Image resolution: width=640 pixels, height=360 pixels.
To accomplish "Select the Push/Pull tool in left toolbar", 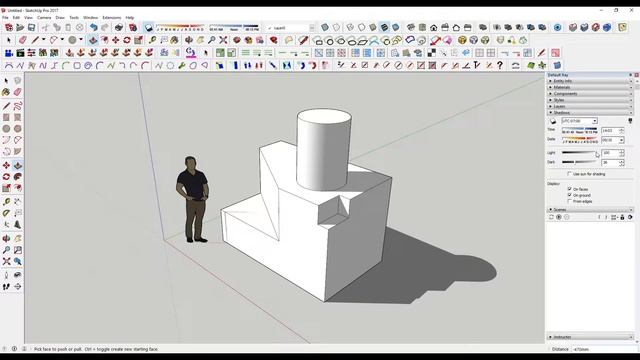I will coord(18,165).
